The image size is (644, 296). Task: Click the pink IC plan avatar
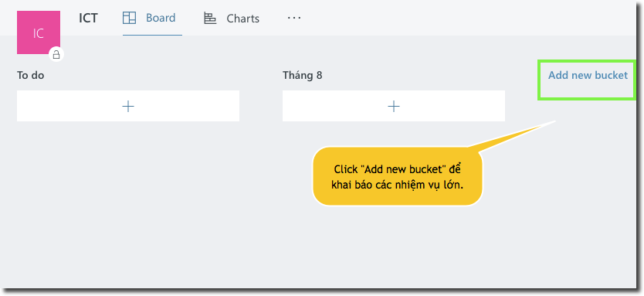[x=39, y=32]
